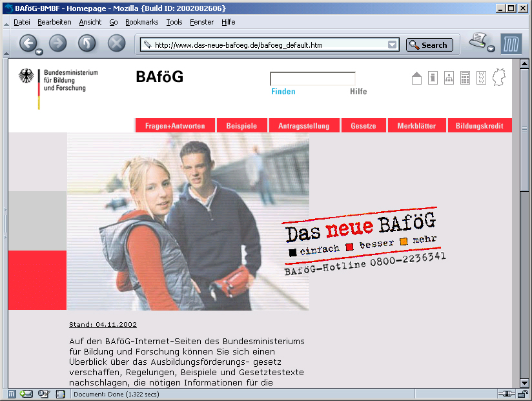
Task: Click the Back navigation button
Action: click(x=28, y=43)
